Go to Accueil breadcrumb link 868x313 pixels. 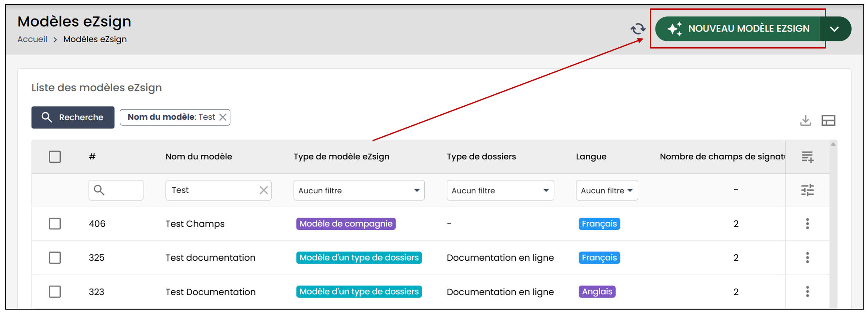coord(32,39)
